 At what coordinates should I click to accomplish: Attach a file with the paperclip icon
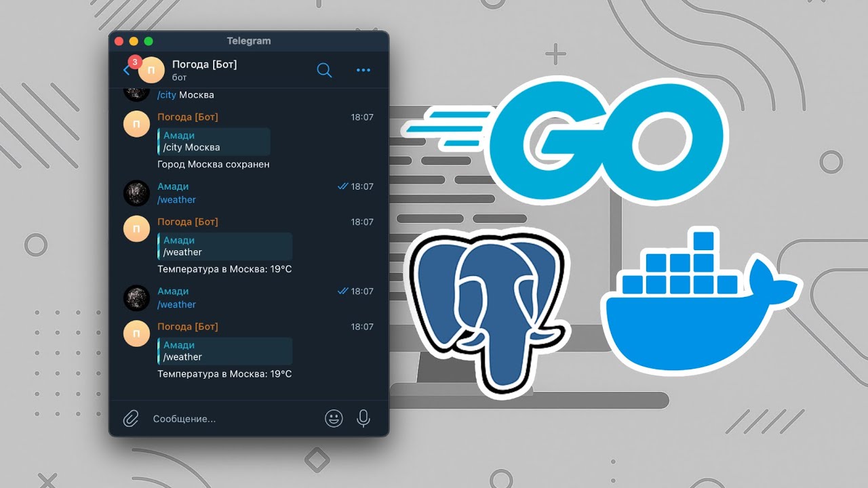pyautogui.click(x=130, y=418)
